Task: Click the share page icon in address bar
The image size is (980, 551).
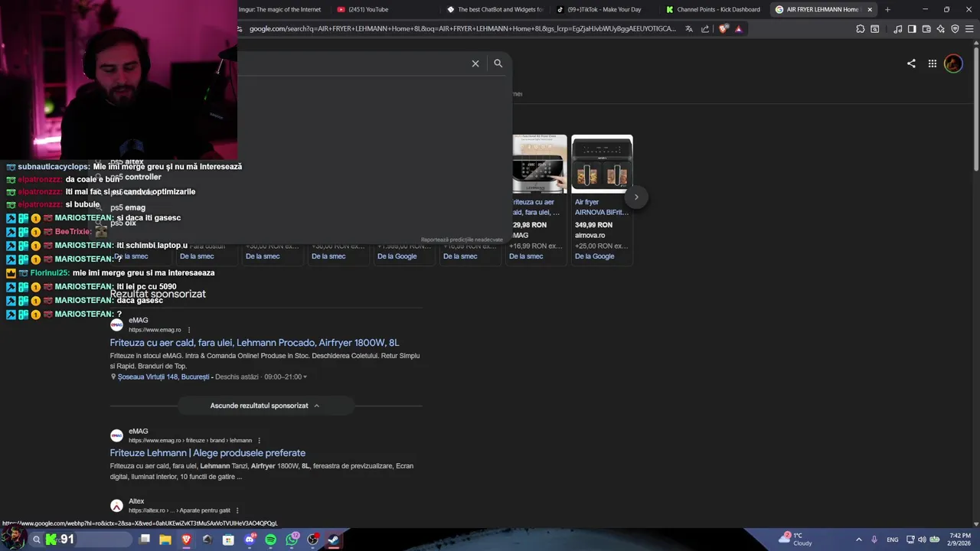Action: pyautogui.click(x=705, y=29)
